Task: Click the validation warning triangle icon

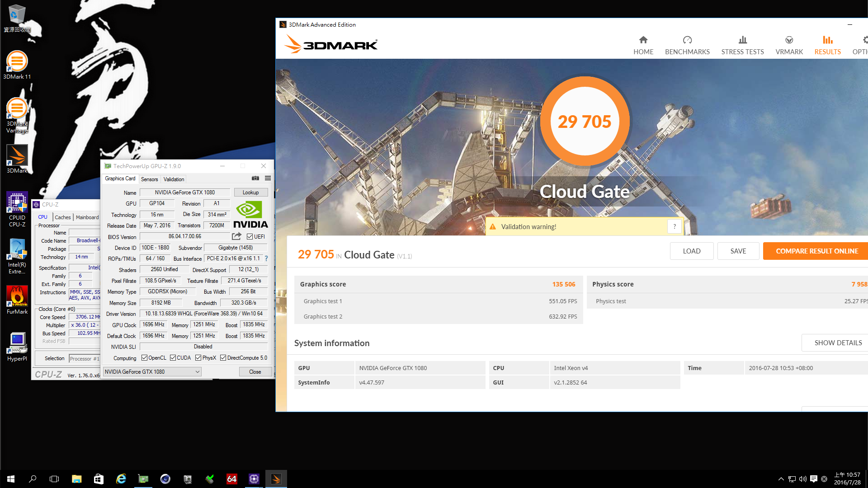Action: [493, 227]
